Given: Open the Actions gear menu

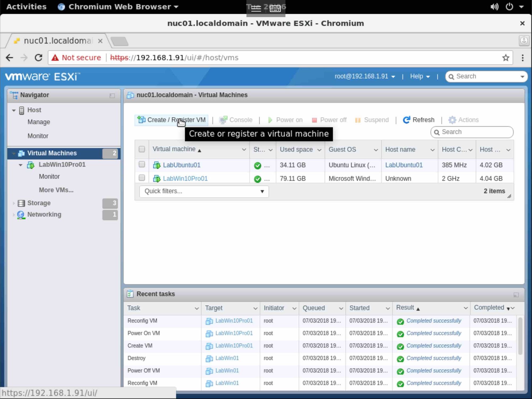Looking at the screenshot, I should coord(464,120).
